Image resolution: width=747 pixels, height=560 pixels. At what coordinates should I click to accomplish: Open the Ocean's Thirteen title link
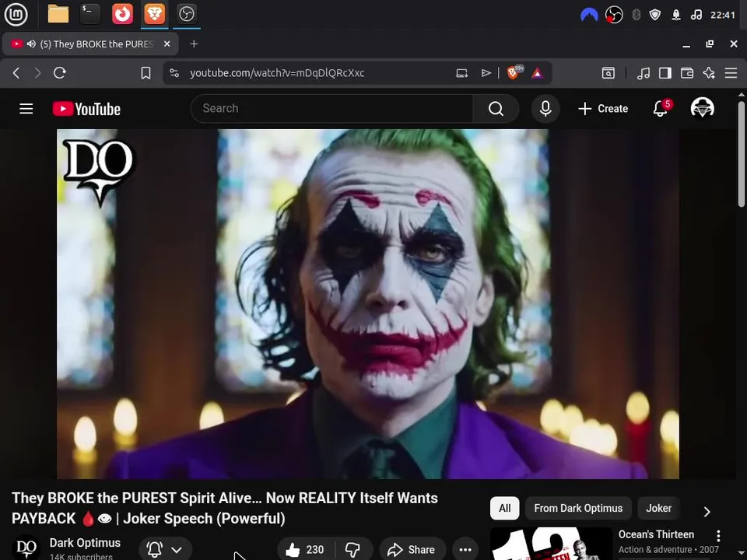(656, 534)
